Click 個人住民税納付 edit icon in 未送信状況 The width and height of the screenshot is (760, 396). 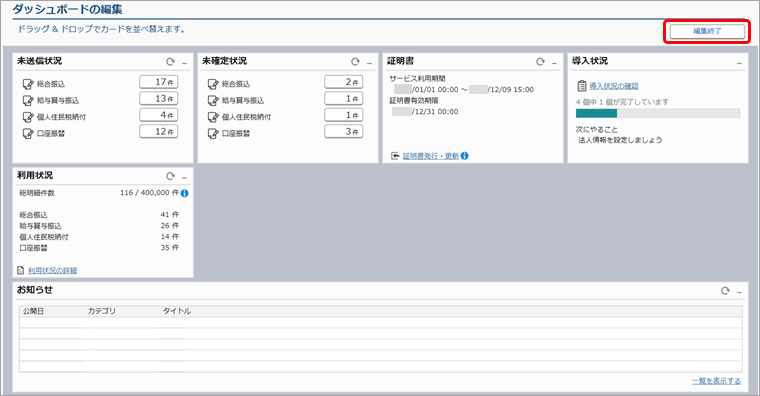coord(28,117)
